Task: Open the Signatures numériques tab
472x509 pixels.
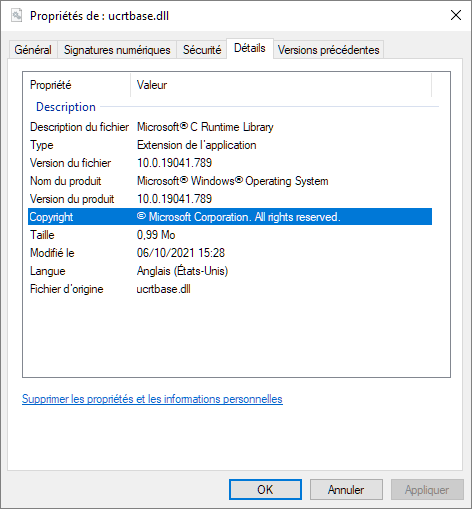Action: [117, 50]
